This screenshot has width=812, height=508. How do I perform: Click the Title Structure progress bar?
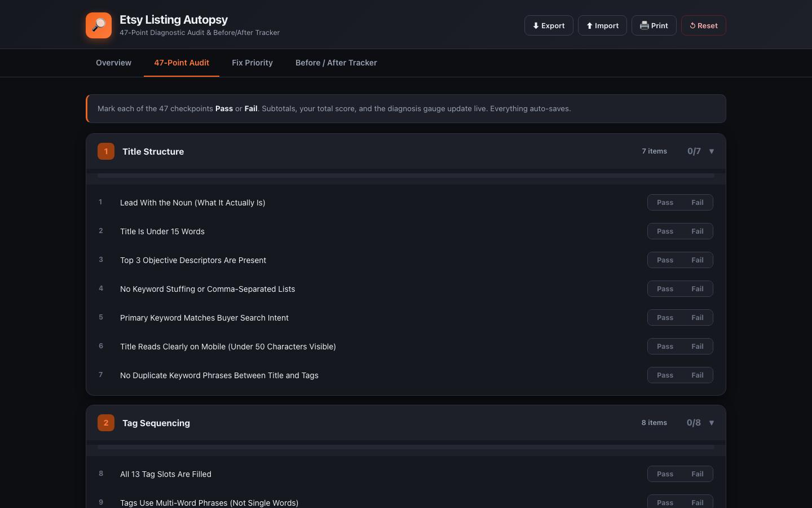click(x=406, y=176)
